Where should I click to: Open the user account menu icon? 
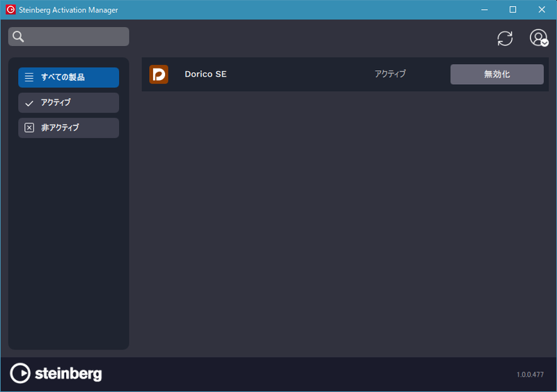(539, 38)
